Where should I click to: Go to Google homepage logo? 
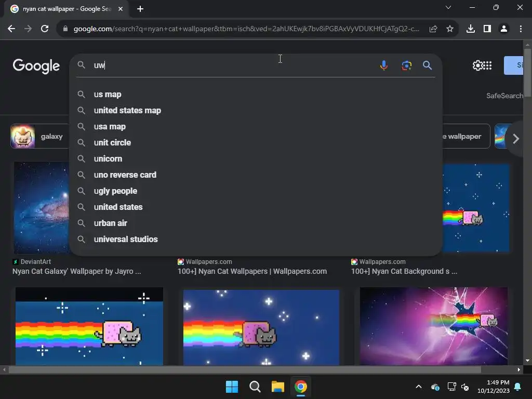(36, 66)
